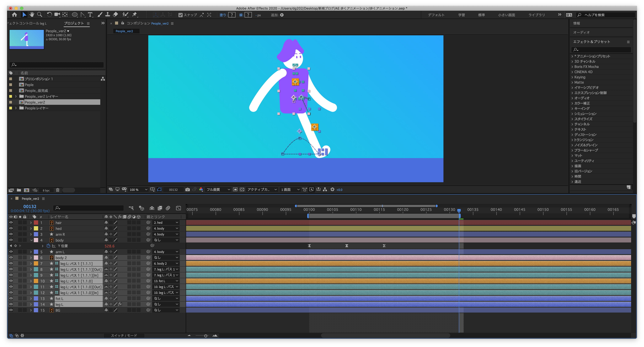The width and height of the screenshot is (644, 347).
Task: Hide the hed layer with eye icon
Action: coord(11,228)
